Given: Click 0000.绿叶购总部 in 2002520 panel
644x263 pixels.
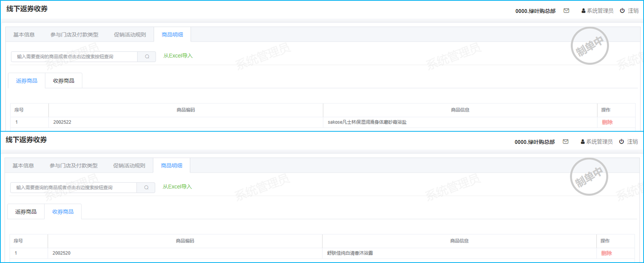Looking at the screenshot, I should click(535, 142).
